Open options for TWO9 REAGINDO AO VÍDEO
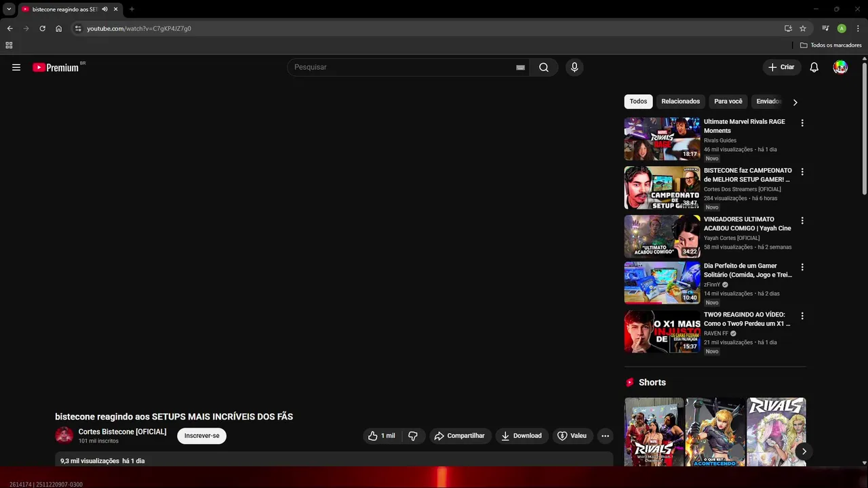The height and width of the screenshot is (488, 868). pyautogui.click(x=802, y=316)
